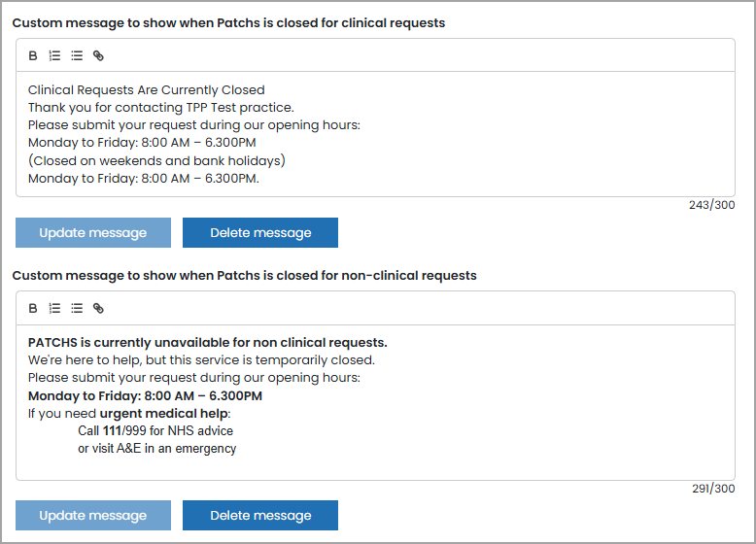Insert bulleted list in clinical message editor
This screenshot has height=544, width=756.
(x=77, y=56)
